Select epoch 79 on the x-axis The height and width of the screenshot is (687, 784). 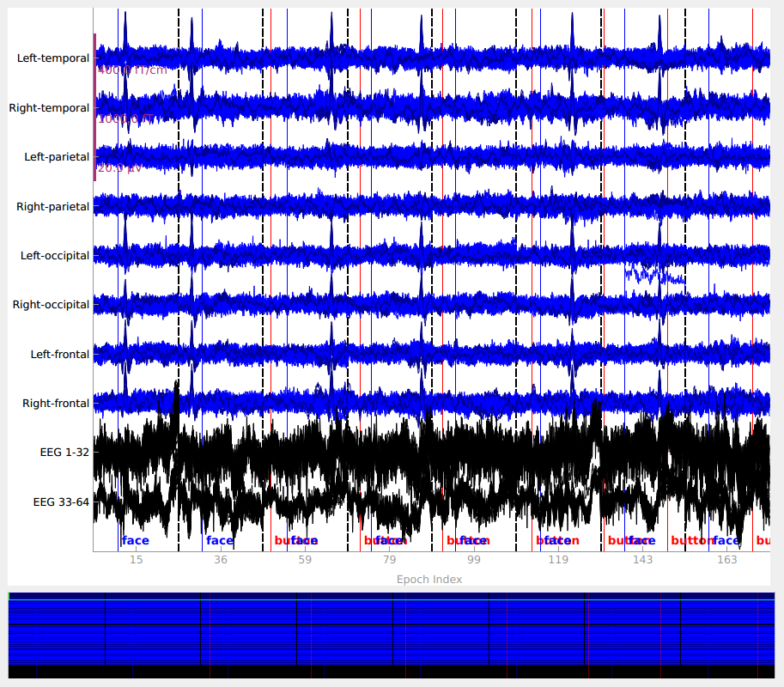point(389,560)
